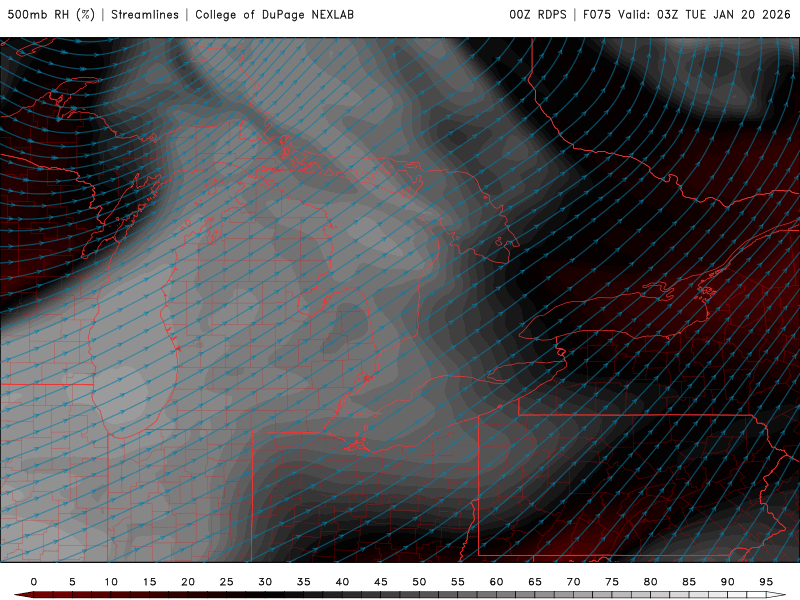Click the 35 value on the color scale
800x600 pixels.
pos(304,582)
